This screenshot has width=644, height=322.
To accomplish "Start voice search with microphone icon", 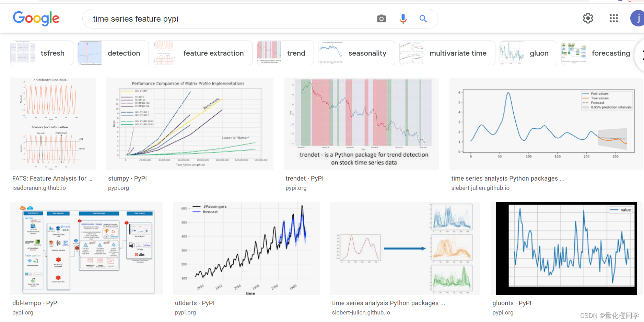I will [x=403, y=19].
